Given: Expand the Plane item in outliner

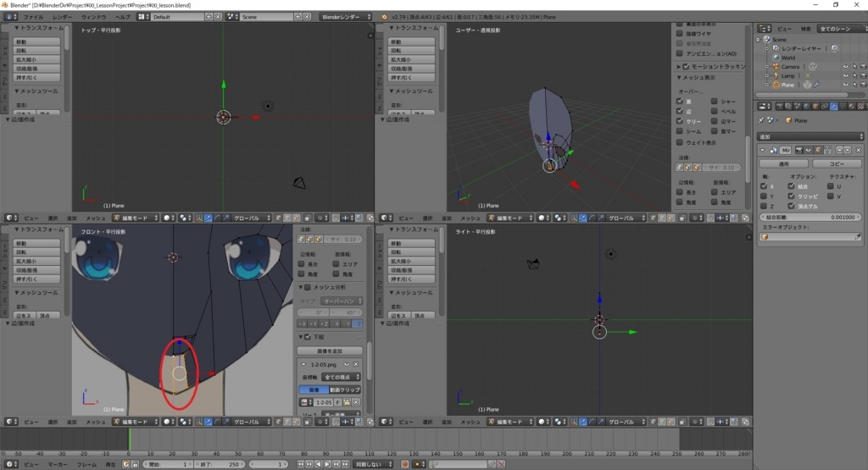Looking at the screenshot, I should (x=767, y=85).
